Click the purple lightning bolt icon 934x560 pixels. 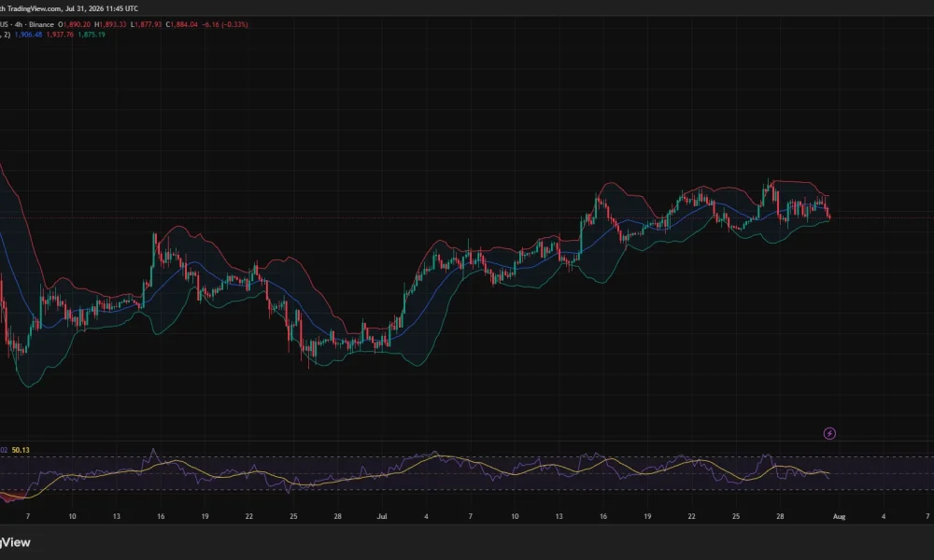click(x=829, y=433)
